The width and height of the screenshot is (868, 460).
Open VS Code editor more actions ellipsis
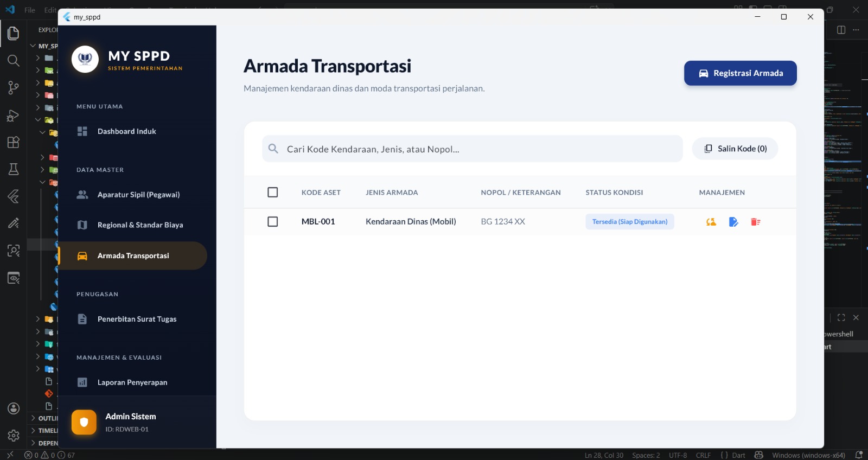(x=856, y=30)
